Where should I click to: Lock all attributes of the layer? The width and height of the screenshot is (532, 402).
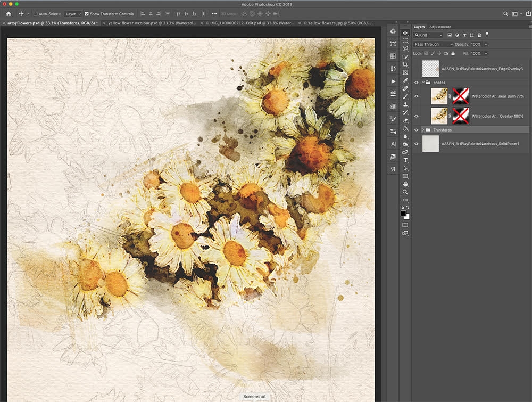click(x=453, y=53)
